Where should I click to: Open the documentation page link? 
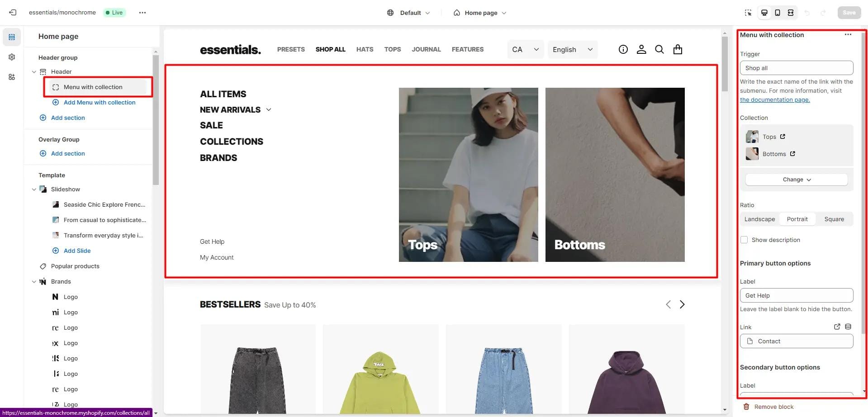click(775, 100)
